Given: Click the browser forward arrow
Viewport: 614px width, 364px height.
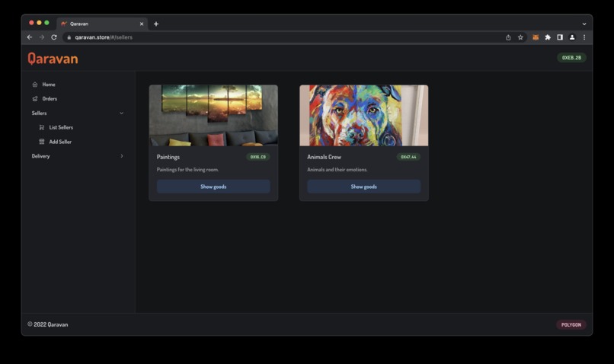Looking at the screenshot, I should pos(42,37).
